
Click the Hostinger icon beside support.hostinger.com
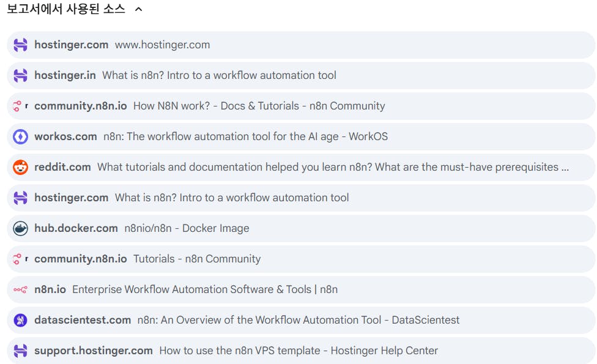click(20, 351)
